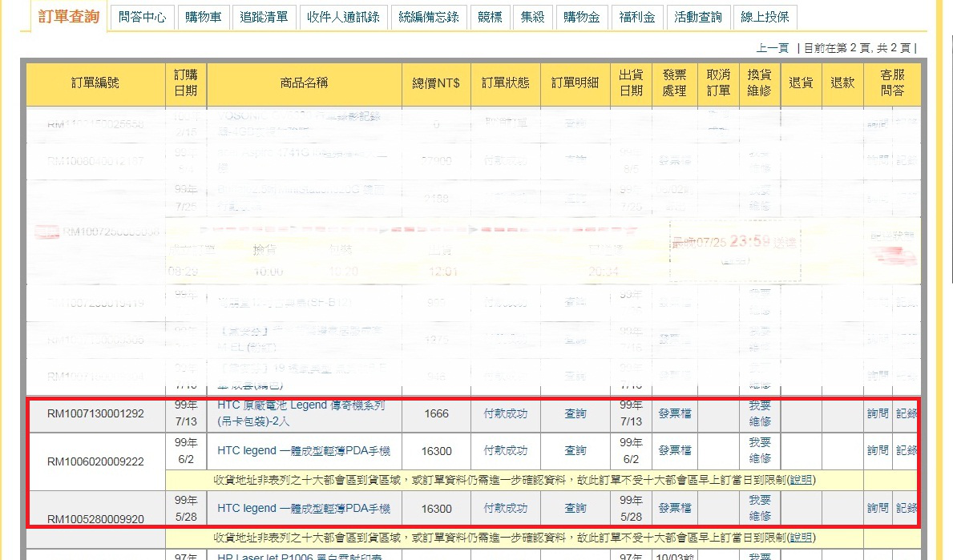Viewport: 953px width, 560px height.
Task: Open 記錄 for the 6/2 HTC legend order
Action: pos(907,451)
